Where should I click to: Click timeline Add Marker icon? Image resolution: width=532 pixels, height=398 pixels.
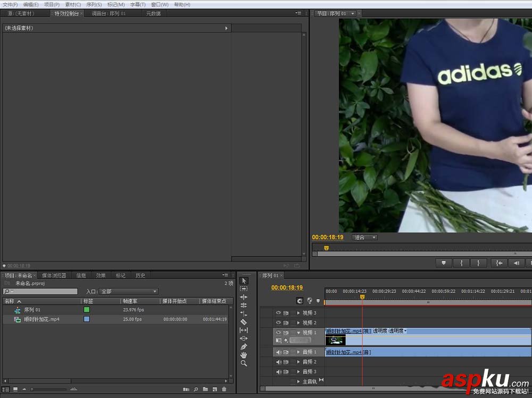tap(318, 301)
